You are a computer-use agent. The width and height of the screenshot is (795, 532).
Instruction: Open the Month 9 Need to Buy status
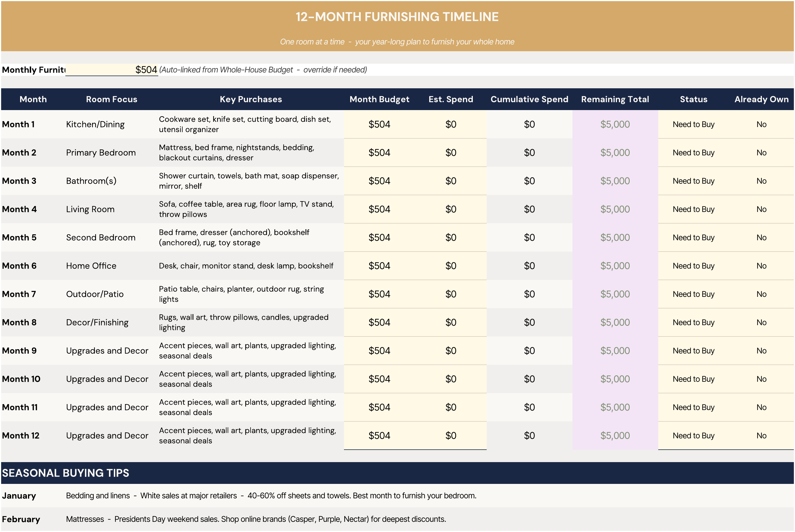point(694,351)
